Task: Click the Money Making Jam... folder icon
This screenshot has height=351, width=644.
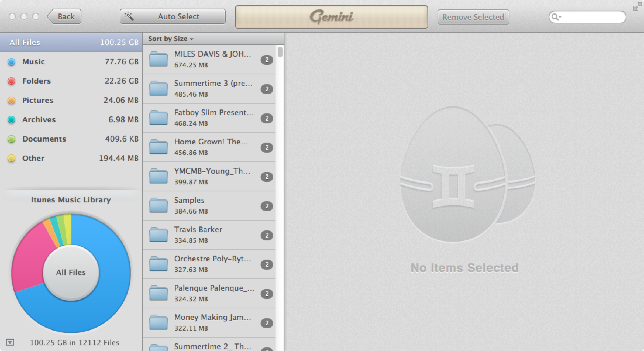Action: pos(158,323)
